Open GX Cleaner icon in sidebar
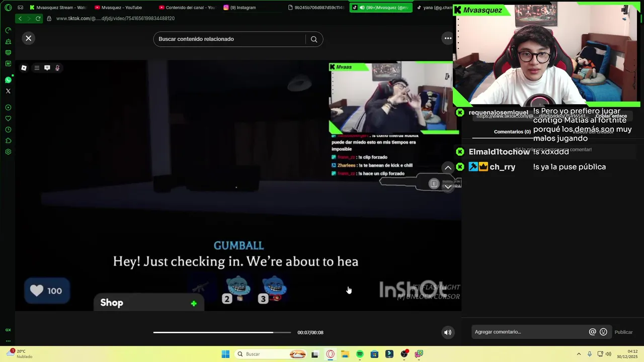The height and width of the screenshot is (362, 644). [x=8, y=41]
